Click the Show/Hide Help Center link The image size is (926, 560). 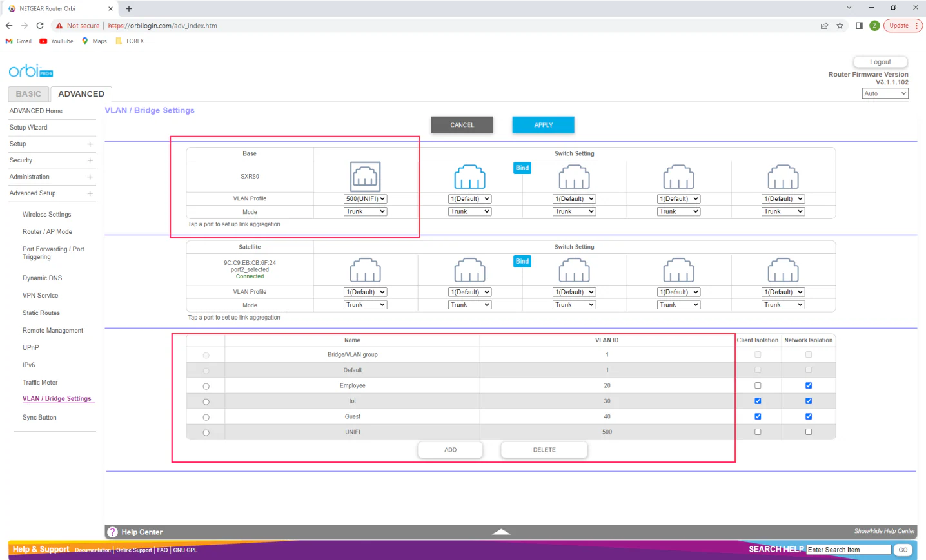coord(884,531)
